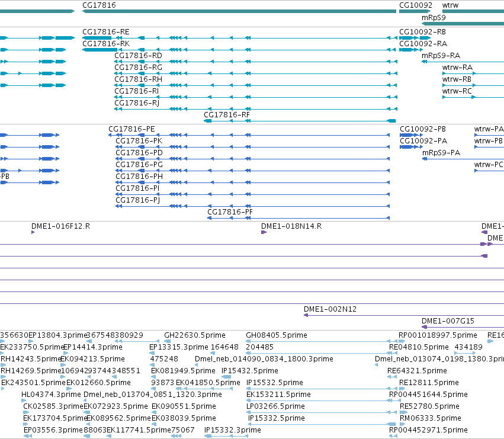Open BAC clone DME1-002N12

(x=330, y=309)
